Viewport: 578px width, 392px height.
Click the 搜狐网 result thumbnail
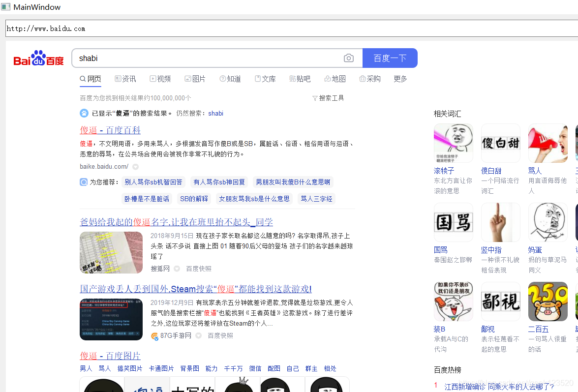(111, 253)
